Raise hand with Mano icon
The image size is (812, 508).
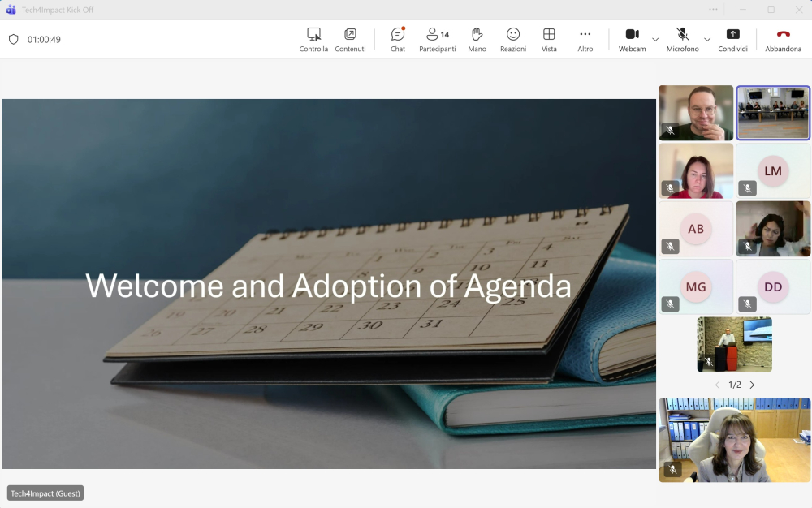pyautogui.click(x=477, y=38)
